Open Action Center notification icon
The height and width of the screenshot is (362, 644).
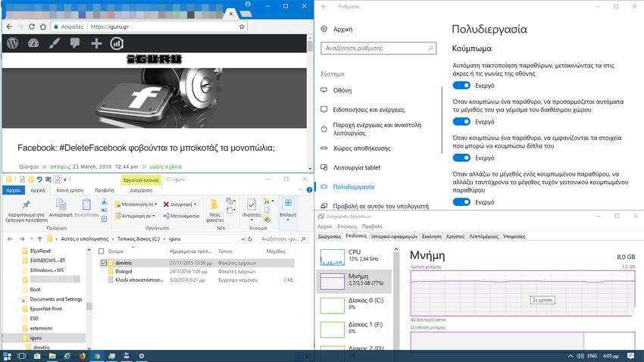631,356
